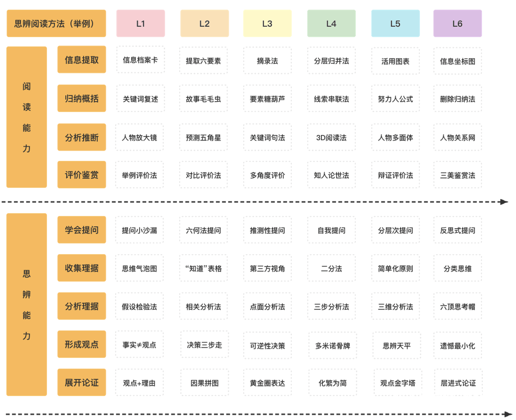Select the 二分法 cell
This screenshot has height=420, width=516.
[332, 268]
